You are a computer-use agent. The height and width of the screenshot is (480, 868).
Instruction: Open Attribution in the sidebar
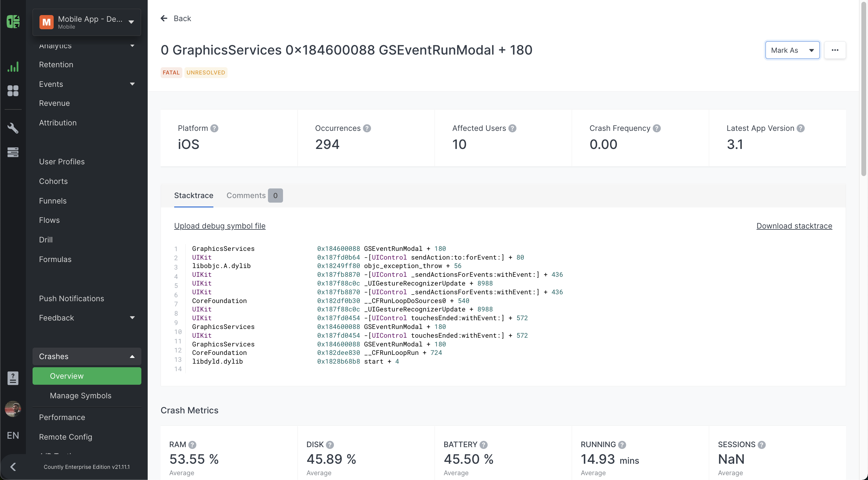58,123
